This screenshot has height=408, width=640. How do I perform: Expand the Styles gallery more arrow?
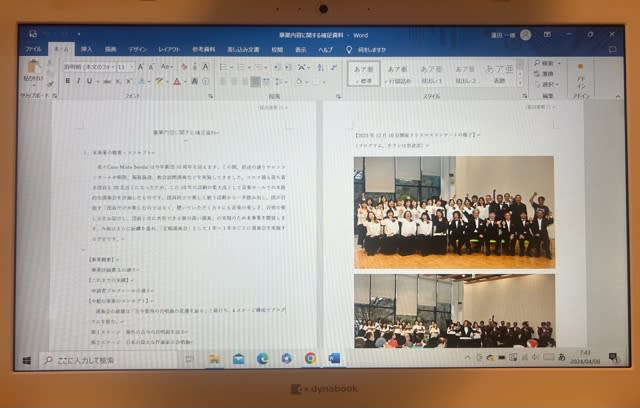pos(520,83)
